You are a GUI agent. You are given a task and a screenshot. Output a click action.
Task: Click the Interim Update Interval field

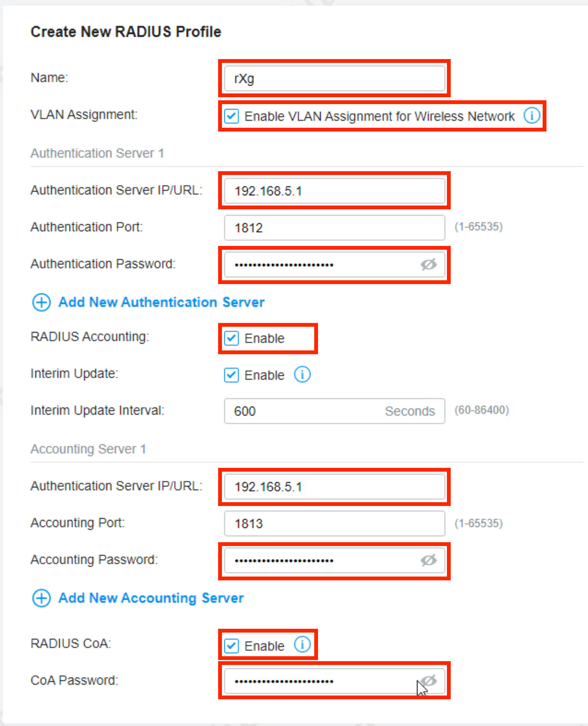click(x=305, y=411)
